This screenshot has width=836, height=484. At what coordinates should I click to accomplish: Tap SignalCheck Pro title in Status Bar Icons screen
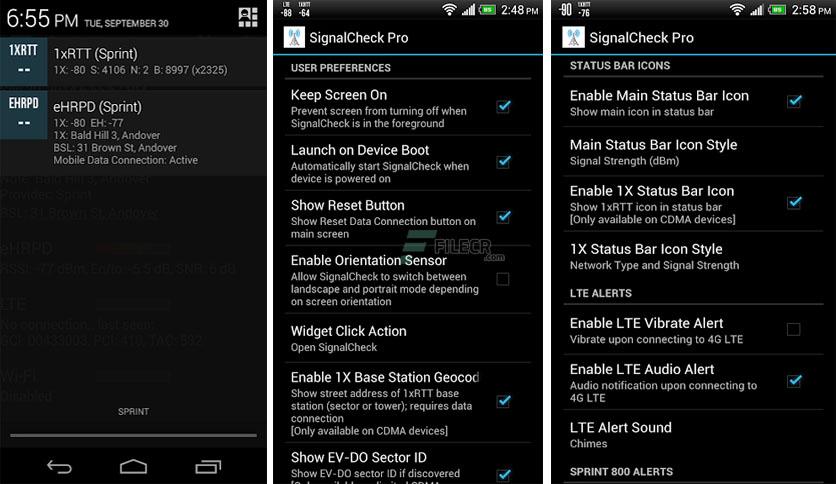click(641, 38)
